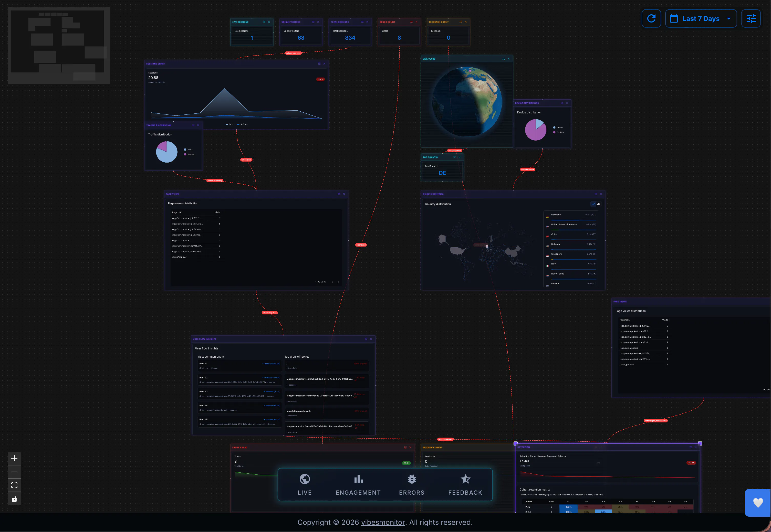Select the Path #3 row in common paths
Viewport: 771px width, 532px height.
point(239,394)
